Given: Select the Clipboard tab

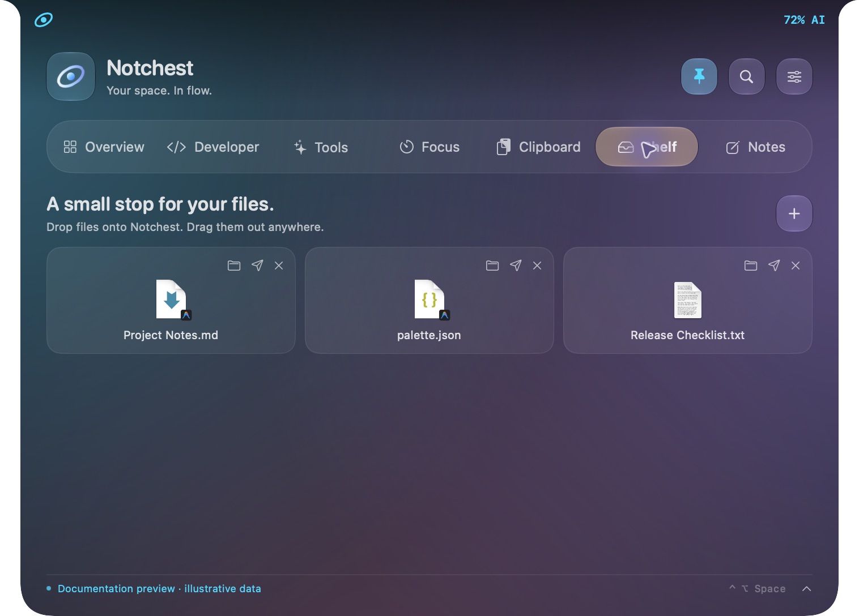Looking at the screenshot, I should pyautogui.click(x=538, y=147).
